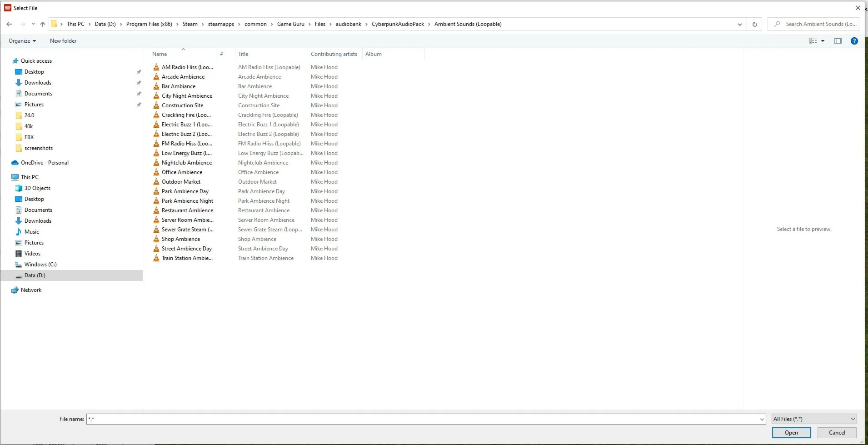Refresh the Ambient Sounds folder listing

coord(755,24)
